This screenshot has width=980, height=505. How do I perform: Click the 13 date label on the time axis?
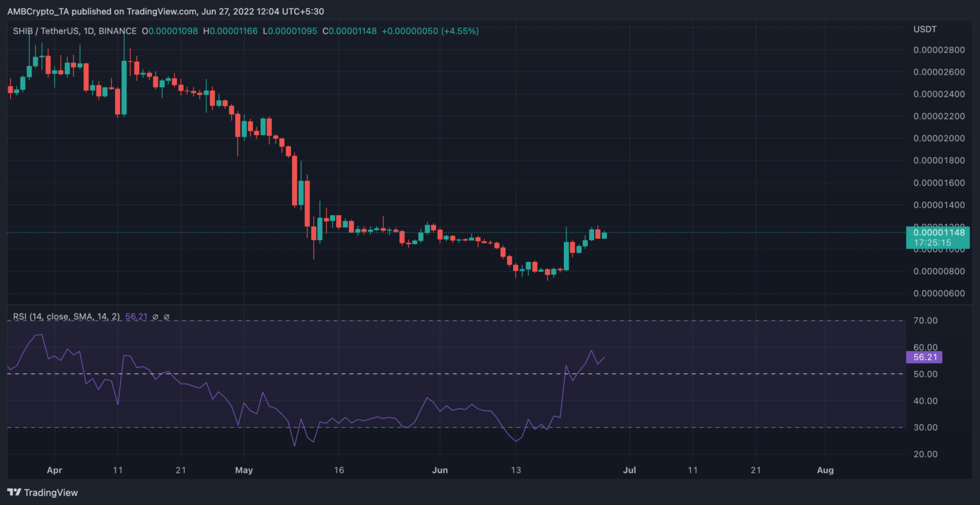click(x=516, y=471)
